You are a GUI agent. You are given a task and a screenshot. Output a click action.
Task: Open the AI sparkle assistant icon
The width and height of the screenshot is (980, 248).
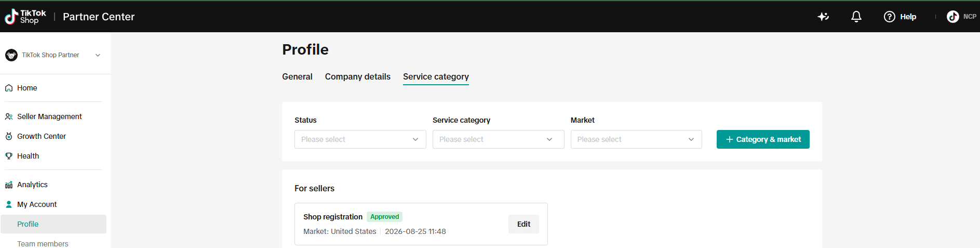coord(823,17)
